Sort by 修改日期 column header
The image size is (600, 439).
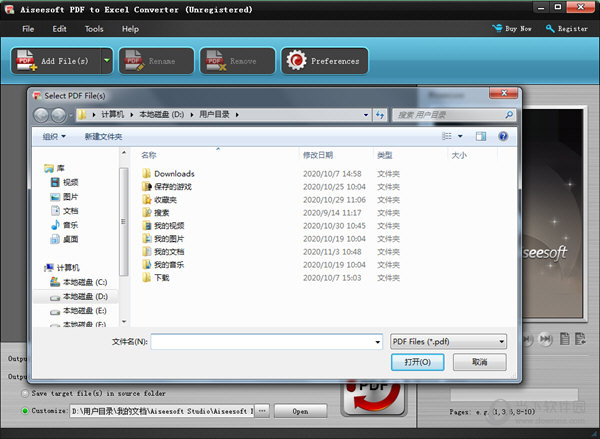[318, 155]
